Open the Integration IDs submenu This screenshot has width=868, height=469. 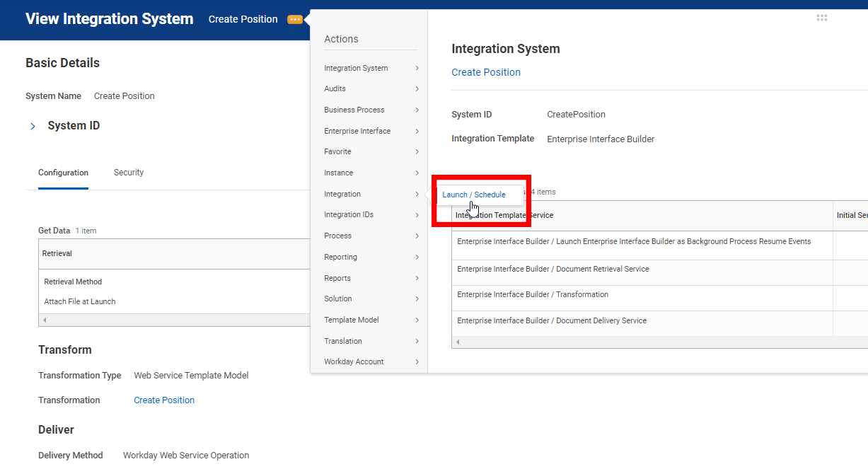point(371,215)
